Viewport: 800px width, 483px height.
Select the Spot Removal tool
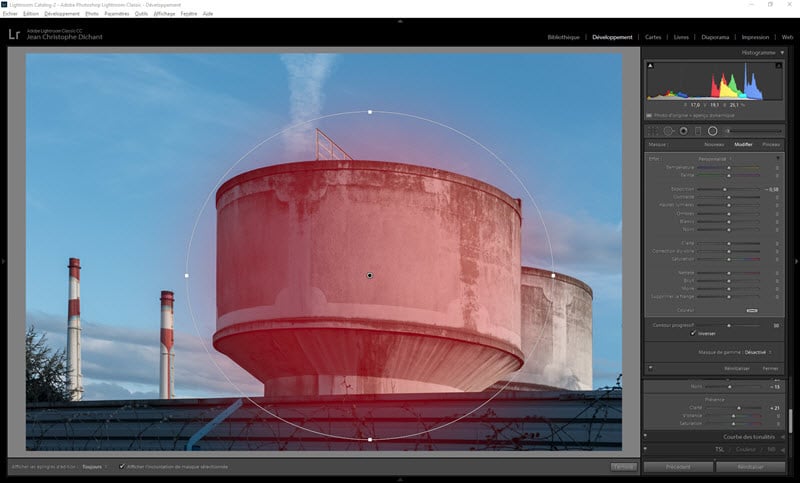click(x=668, y=132)
